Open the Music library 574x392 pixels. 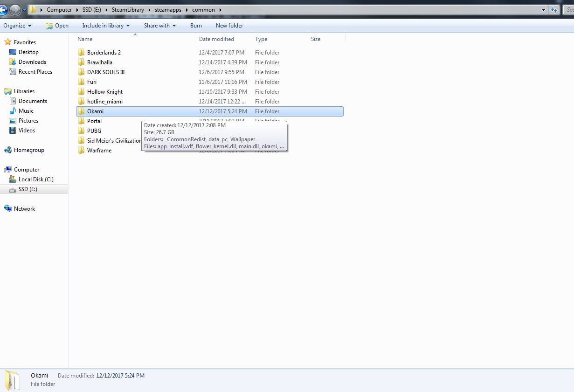[x=26, y=111]
